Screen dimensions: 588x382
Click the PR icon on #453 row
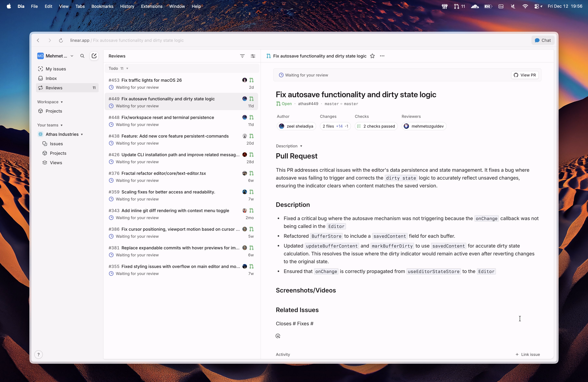click(x=252, y=80)
